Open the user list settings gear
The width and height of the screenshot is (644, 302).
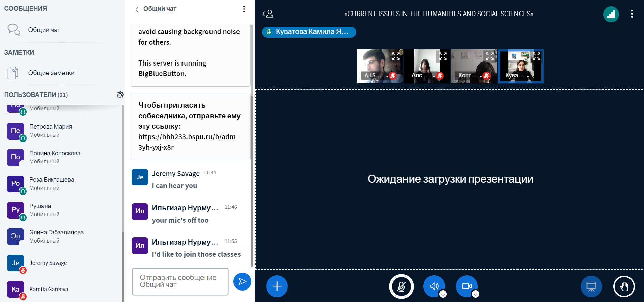pos(120,95)
